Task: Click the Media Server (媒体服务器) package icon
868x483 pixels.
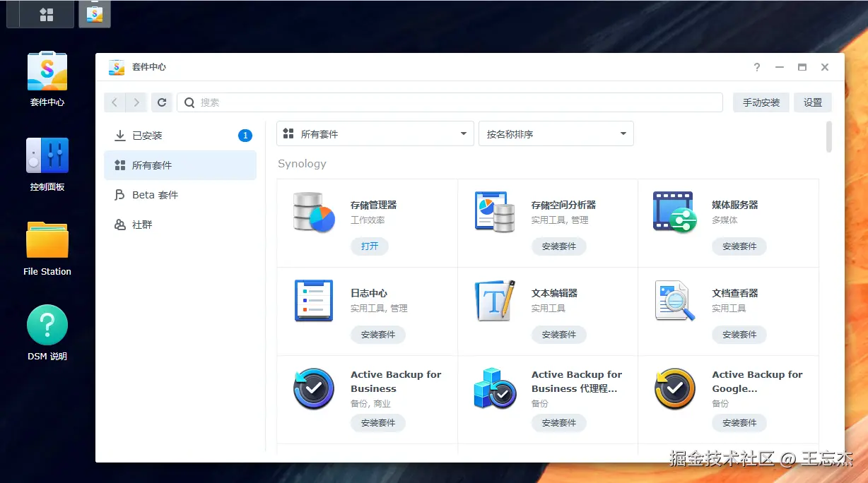Action: pyautogui.click(x=674, y=212)
